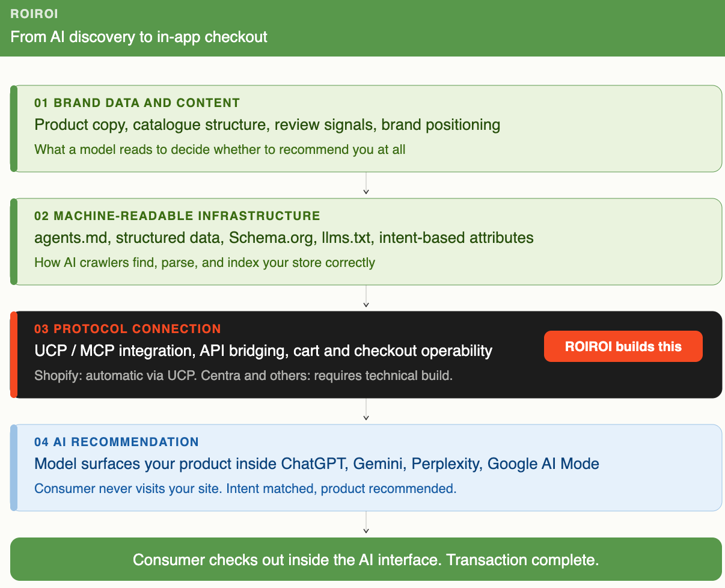This screenshot has height=588, width=725.
Task: Select the 02 Machine-Readable Infrastructure heading
Action: pyautogui.click(x=177, y=216)
